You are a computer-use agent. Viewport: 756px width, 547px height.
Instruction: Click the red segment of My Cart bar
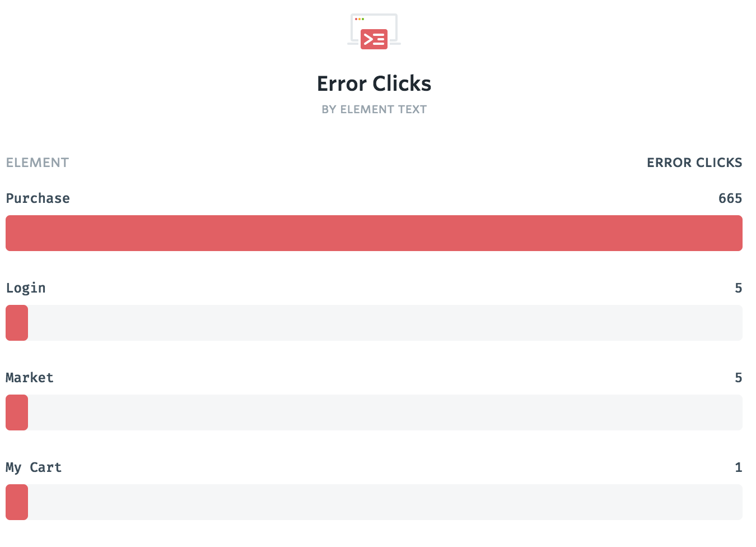coord(17,502)
